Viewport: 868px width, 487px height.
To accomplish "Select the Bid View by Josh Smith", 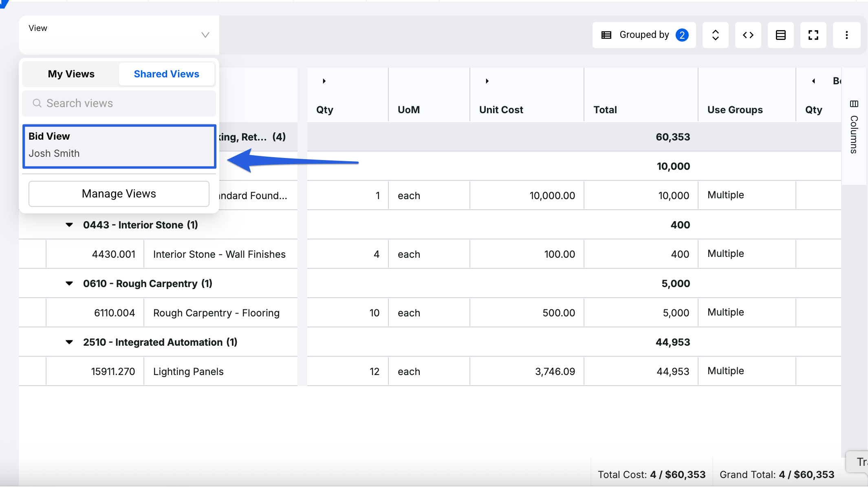I will pyautogui.click(x=119, y=145).
